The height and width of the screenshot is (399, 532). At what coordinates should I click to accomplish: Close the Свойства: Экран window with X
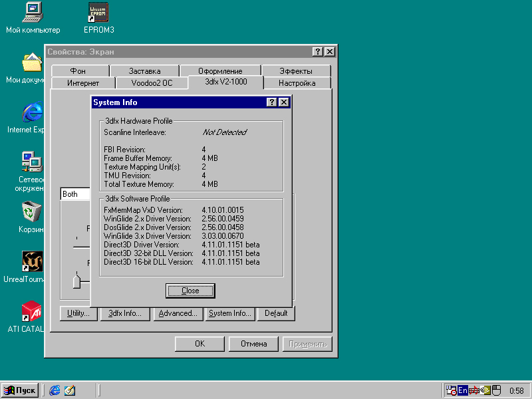click(329, 52)
